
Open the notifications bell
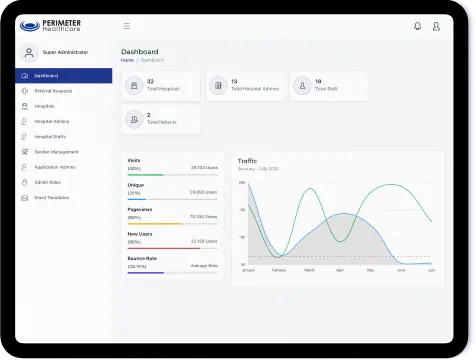[417, 26]
